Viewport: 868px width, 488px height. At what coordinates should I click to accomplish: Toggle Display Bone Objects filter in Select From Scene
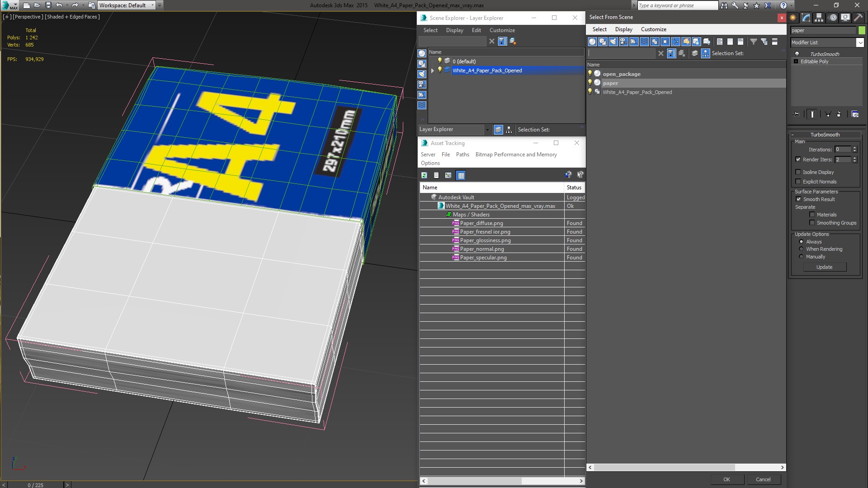coord(675,42)
